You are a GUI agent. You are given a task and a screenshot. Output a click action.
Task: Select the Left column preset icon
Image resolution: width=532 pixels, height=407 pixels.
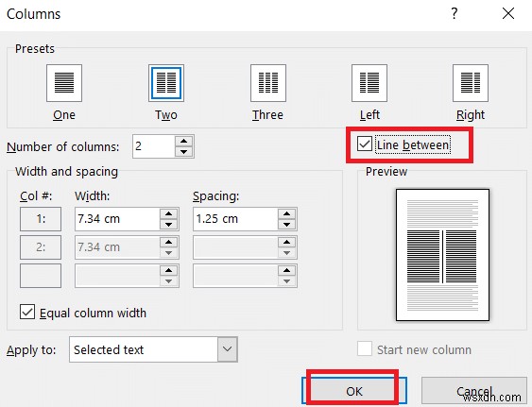[x=369, y=83]
